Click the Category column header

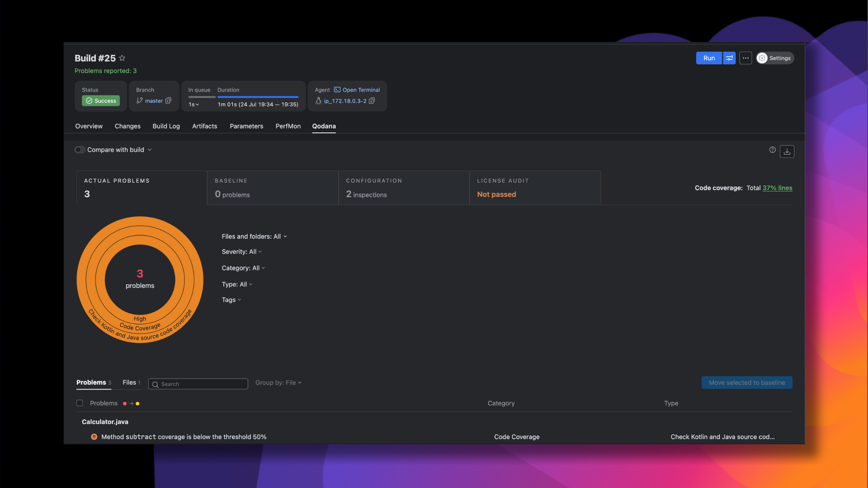coord(501,404)
